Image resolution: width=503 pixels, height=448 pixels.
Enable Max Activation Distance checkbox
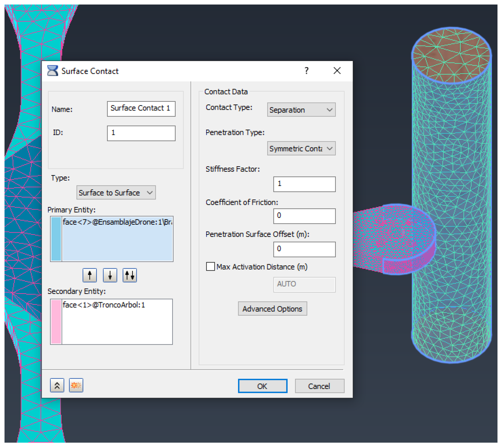click(x=210, y=267)
